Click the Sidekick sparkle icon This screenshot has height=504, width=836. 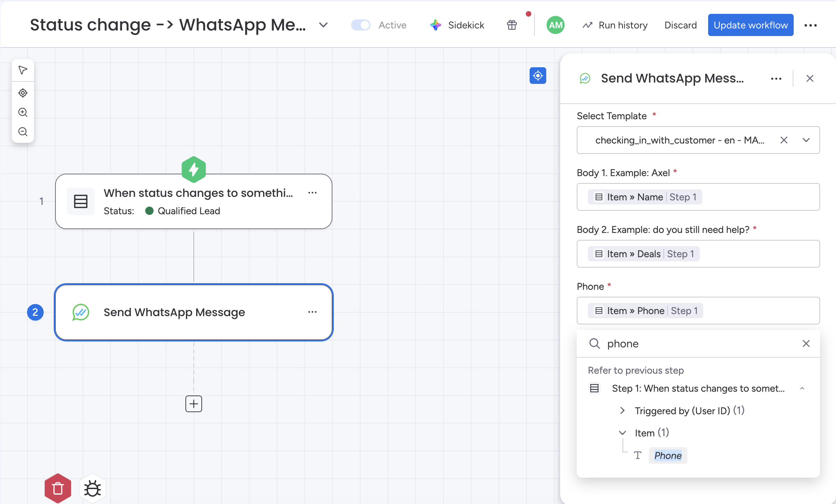tap(436, 25)
